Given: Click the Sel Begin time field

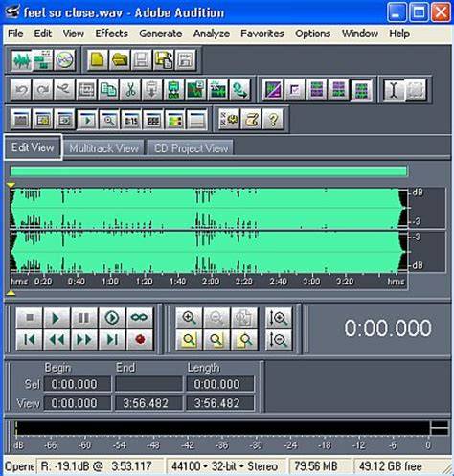Looking at the screenshot, I should point(78,384).
